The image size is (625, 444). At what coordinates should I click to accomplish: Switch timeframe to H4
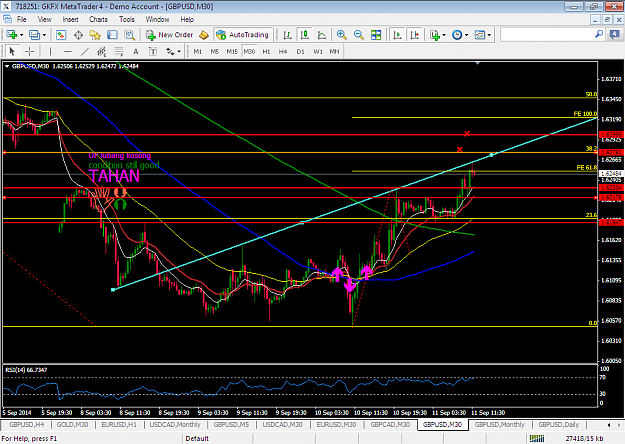283,51
